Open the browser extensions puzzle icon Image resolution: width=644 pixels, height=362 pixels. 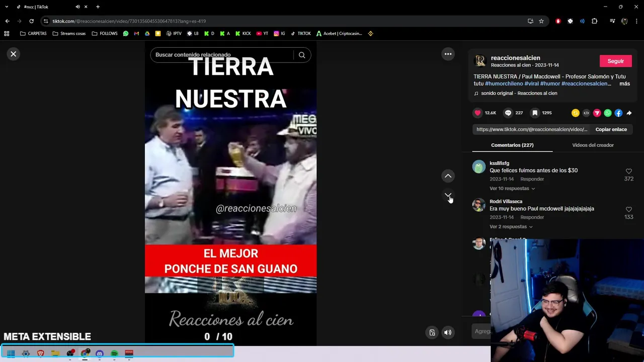(595, 21)
